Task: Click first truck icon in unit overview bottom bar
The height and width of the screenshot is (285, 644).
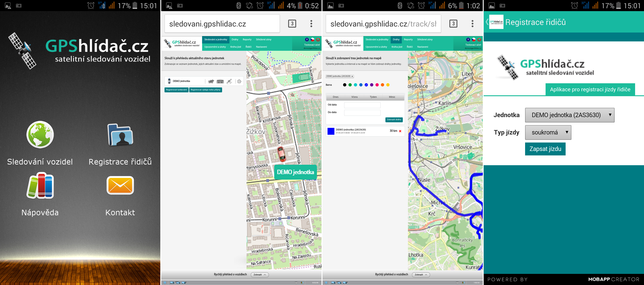Action: coord(172,283)
